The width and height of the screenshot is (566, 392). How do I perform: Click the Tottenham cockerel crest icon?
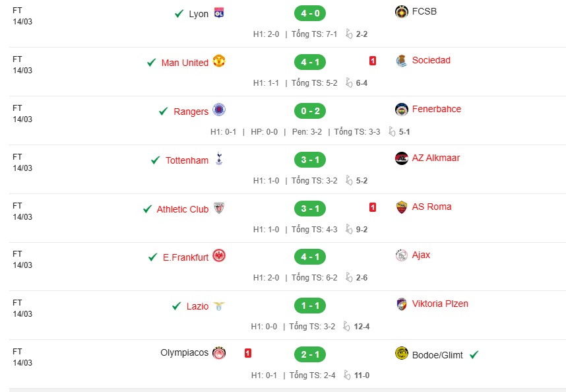pos(219,158)
